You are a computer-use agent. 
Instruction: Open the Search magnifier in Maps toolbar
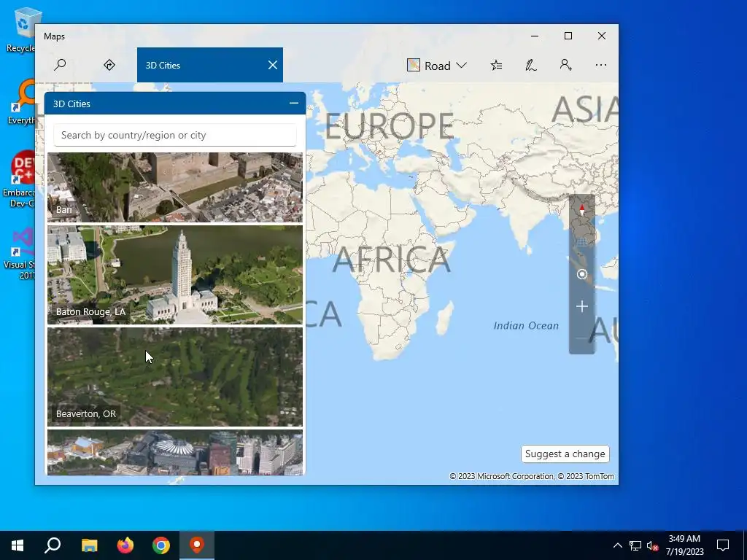[60, 65]
